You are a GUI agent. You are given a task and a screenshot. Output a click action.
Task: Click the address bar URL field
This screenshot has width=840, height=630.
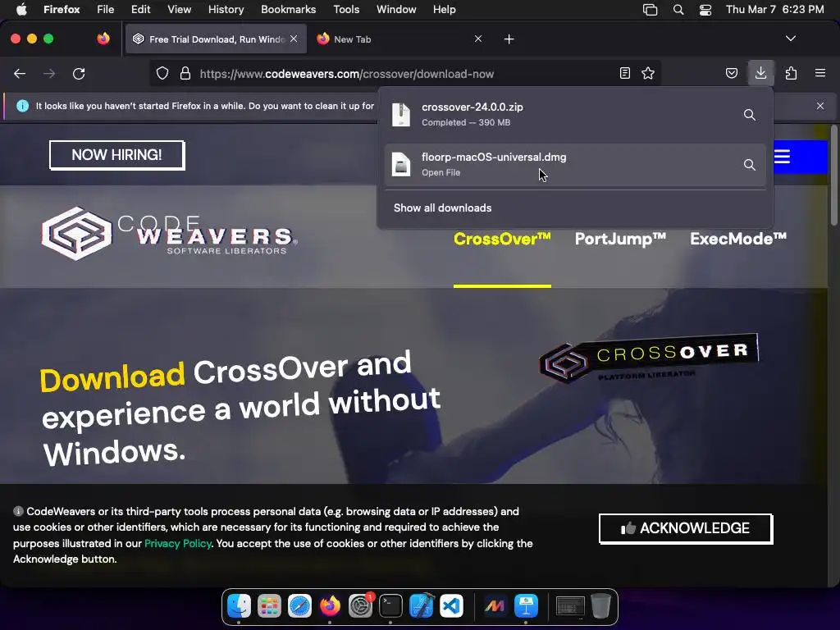tap(405, 74)
